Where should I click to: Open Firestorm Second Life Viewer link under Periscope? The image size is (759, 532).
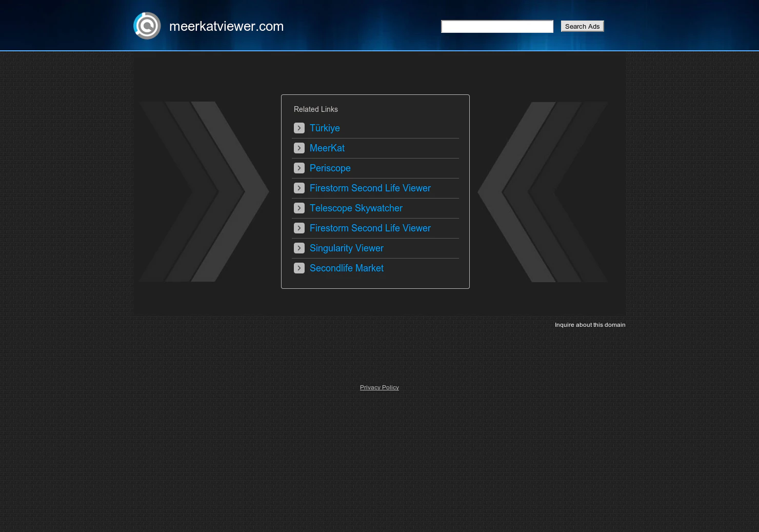tap(370, 188)
